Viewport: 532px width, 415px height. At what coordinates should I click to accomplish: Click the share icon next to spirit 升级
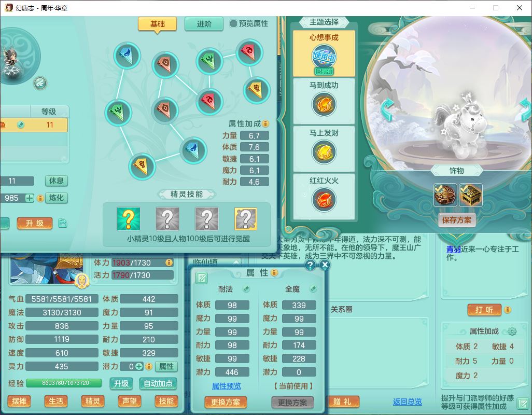[x=62, y=223]
